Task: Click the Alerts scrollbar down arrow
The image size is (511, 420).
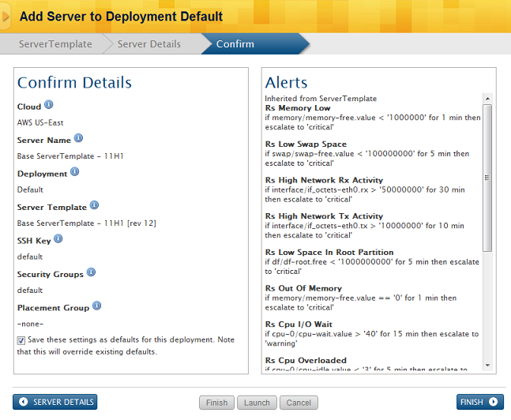Action: [487, 366]
